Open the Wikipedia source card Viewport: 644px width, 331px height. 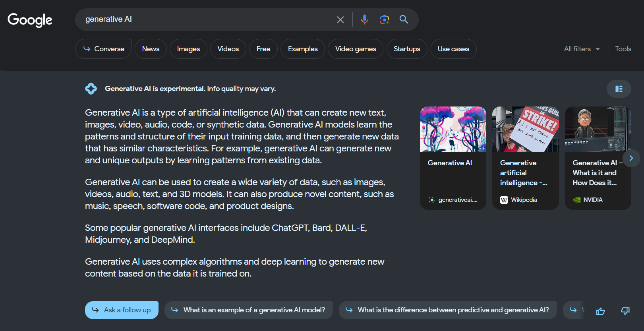(525, 158)
